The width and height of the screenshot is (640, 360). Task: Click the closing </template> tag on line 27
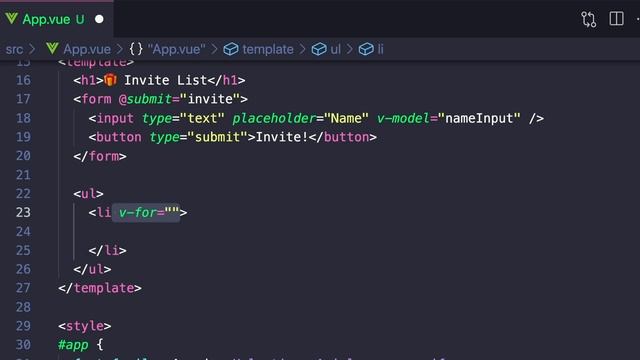[100, 288]
